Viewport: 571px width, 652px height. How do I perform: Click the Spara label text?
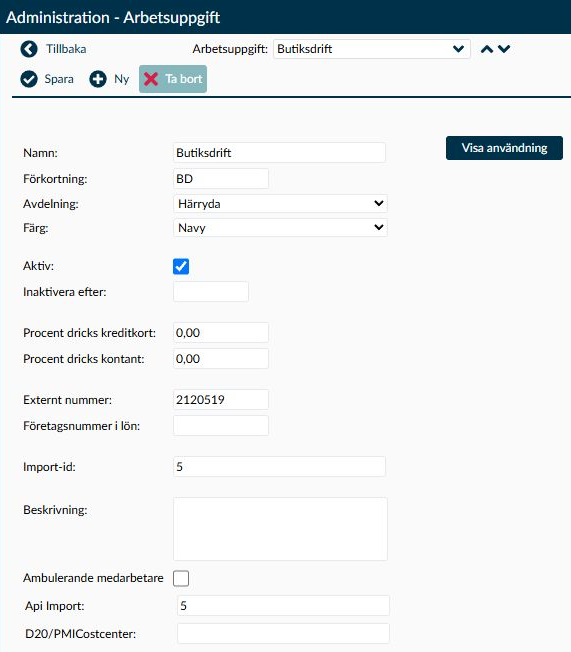pyautogui.click(x=59, y=79)
